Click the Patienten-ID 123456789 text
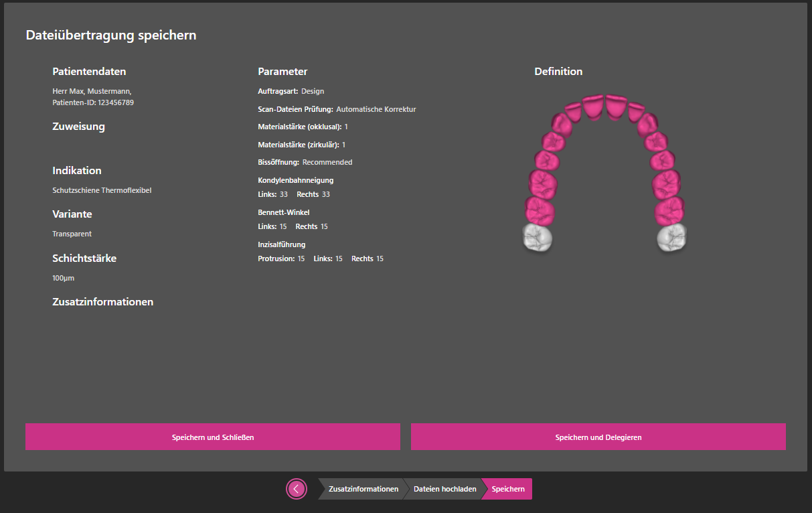Image resolution: width=812 pixels, height=513 pixels. point(93,102)
